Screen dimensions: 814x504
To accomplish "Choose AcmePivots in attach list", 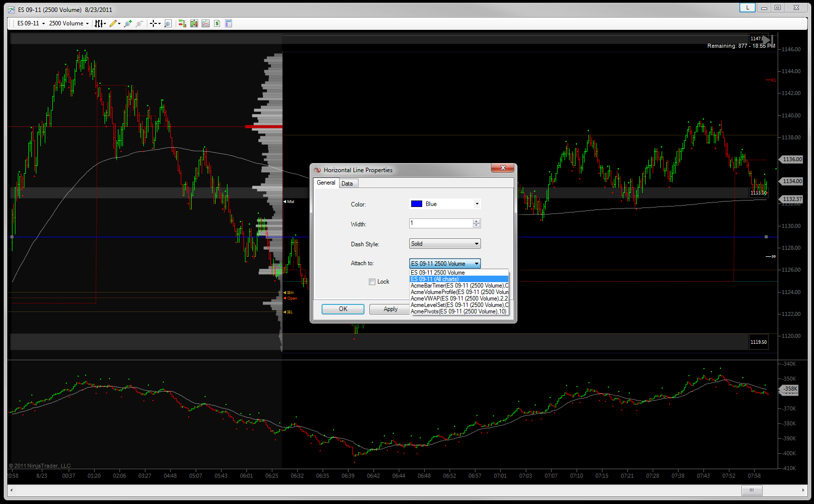I will 459,311.
